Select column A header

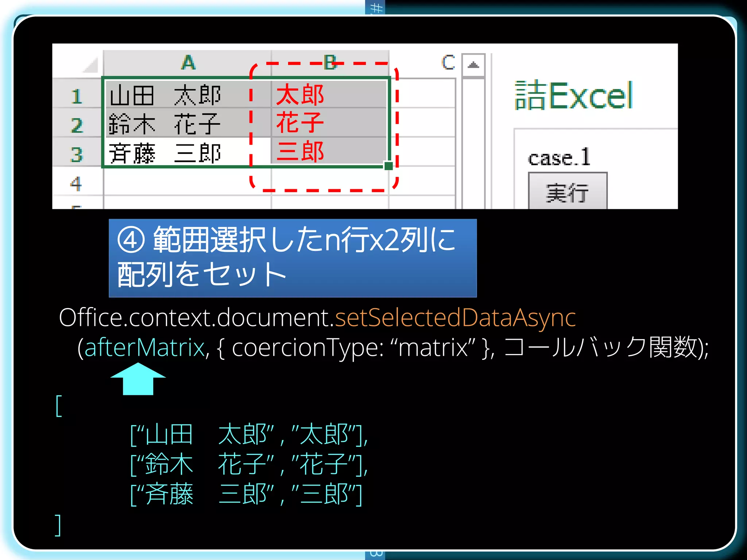pyautogui.click(x=188, y=63)
